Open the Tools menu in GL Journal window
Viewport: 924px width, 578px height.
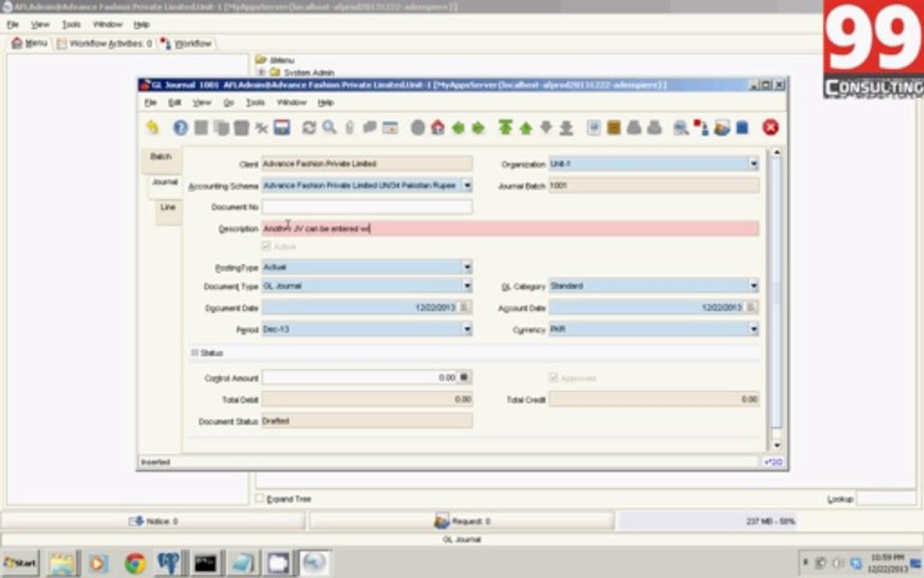click(255, 103)
